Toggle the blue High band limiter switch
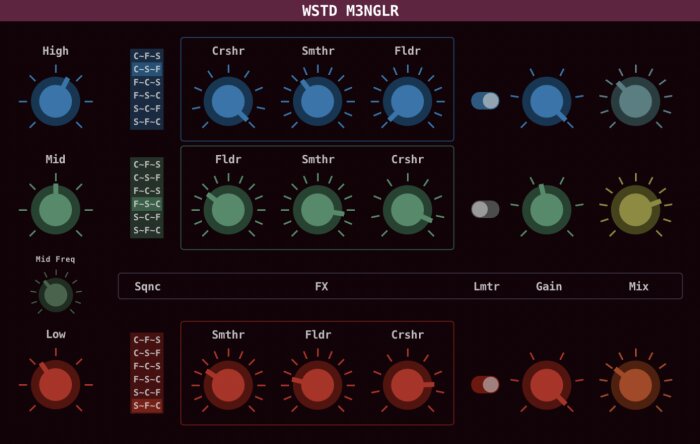Screen dimensions: 700x444 [x=485, y=101]
